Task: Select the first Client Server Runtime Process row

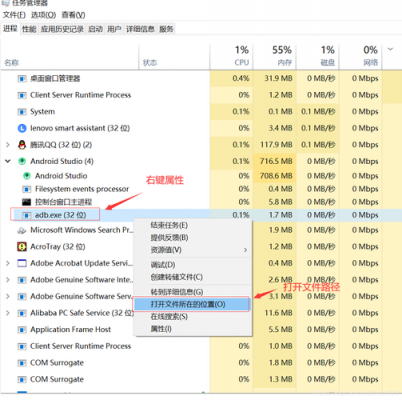Action: 201,95
